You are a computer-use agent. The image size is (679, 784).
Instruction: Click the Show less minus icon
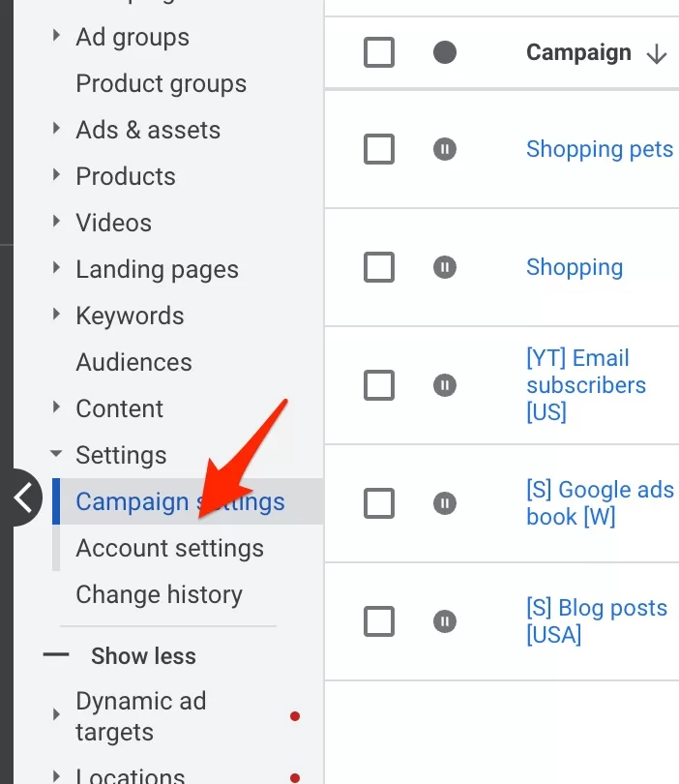point(56,654)
